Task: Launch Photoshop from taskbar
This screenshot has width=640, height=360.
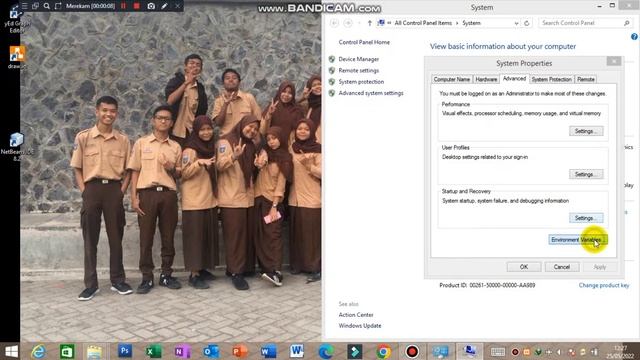Action: point(125,351)
